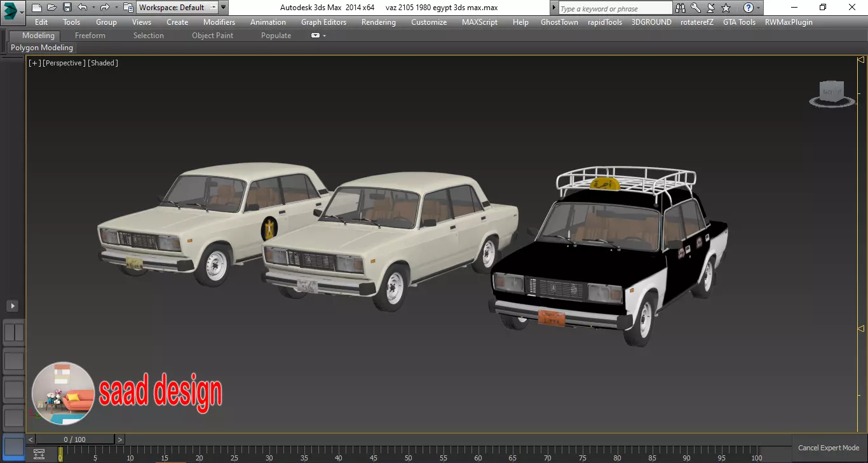
Task: Switch to the Freeform ribbon tab
Action: click(x=90, y=36)
